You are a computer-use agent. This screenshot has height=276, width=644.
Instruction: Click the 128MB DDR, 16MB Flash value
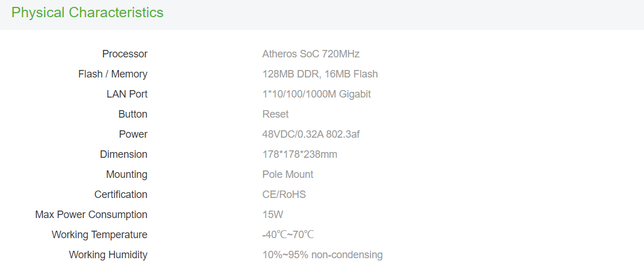click(x=320, y=74)
